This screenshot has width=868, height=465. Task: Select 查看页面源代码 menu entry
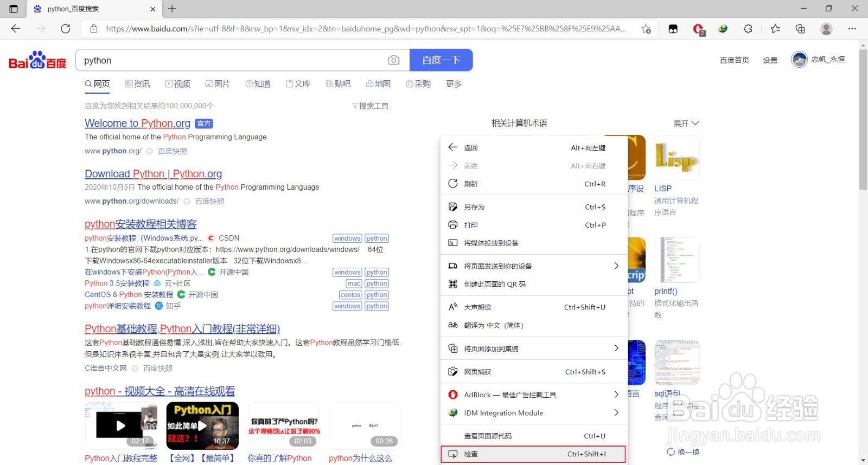(x=534, y=436)
